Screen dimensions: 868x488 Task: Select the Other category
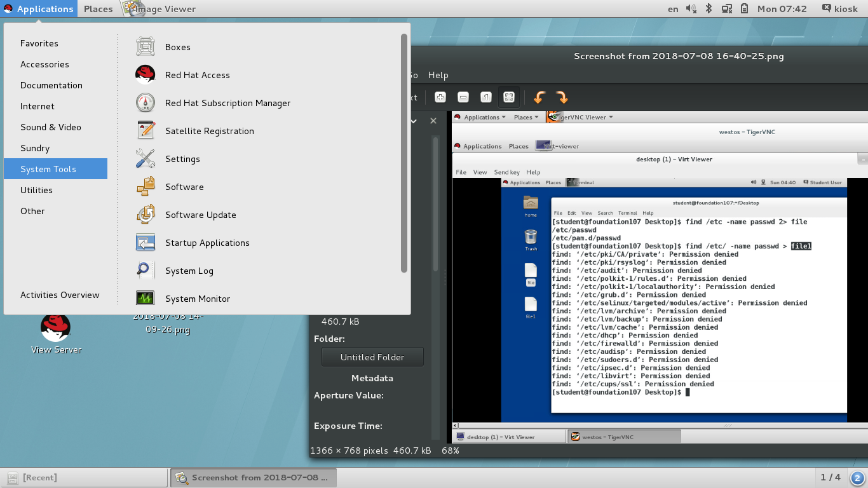click(x=55, y=211)
